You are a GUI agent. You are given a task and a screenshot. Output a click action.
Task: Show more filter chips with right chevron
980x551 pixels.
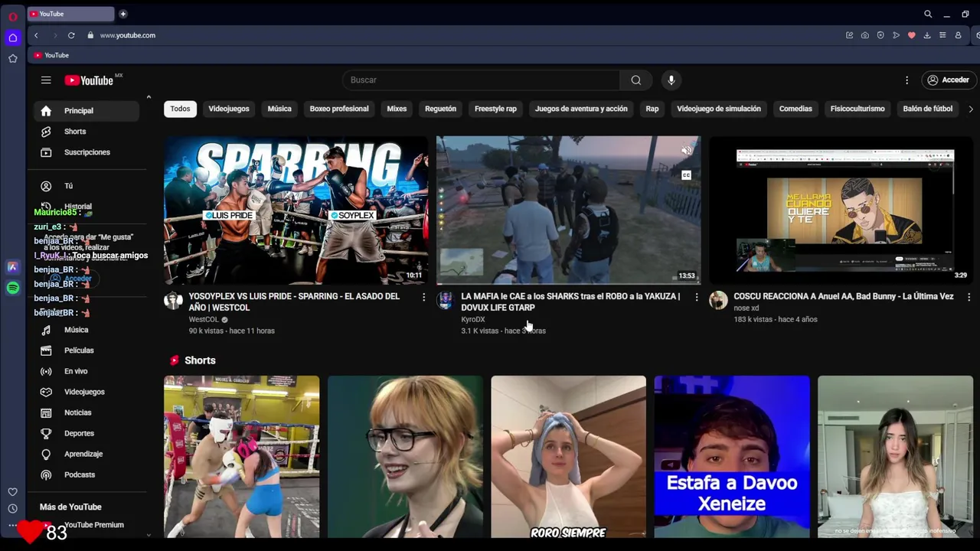click(971, 109)
